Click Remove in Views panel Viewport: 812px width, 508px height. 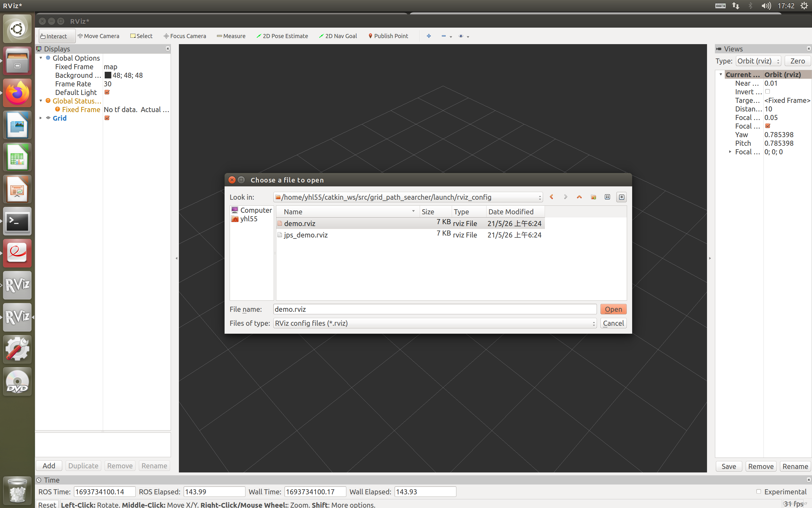(761, 466)
